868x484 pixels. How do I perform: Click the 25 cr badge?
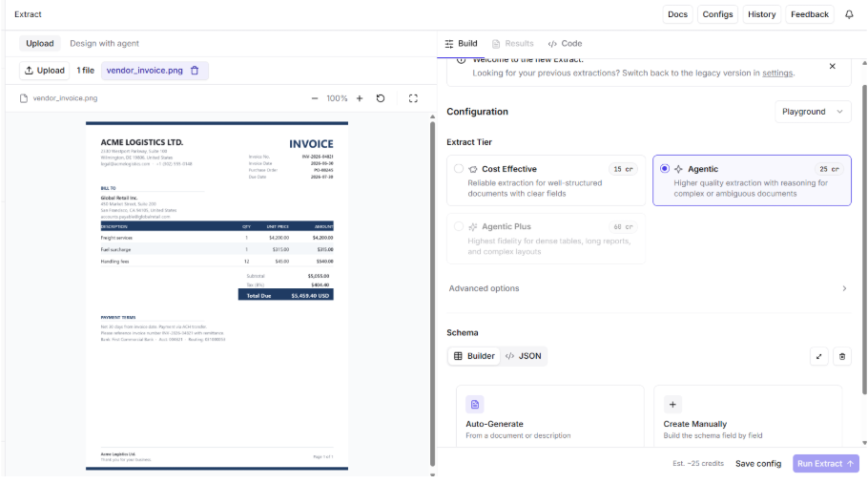coord(829,169)
